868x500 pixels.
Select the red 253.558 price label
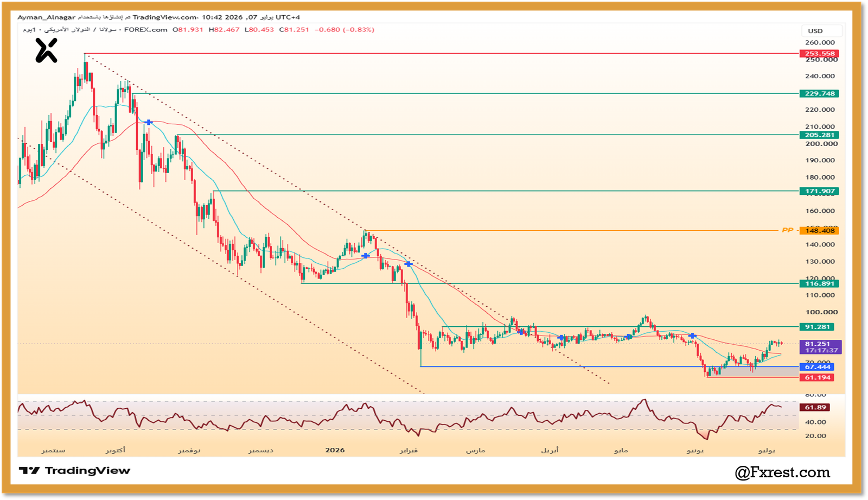[819, 54]
